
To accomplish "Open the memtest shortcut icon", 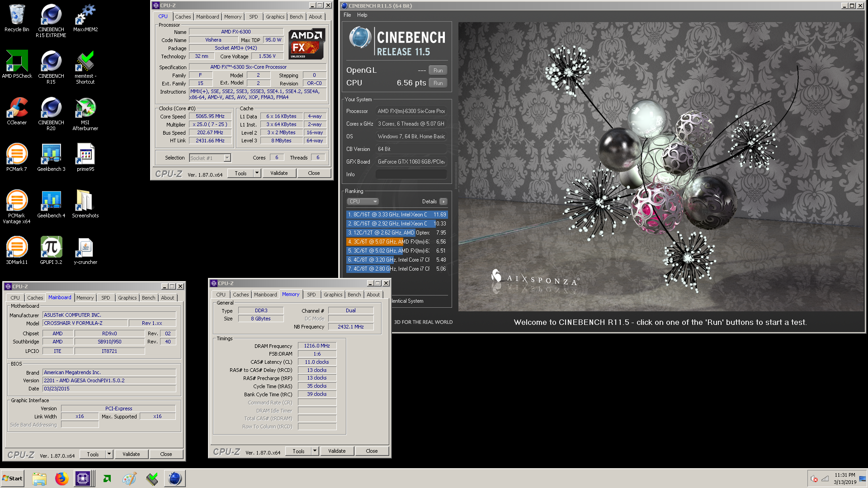I will pyautogui.click(x=85, y=67).
